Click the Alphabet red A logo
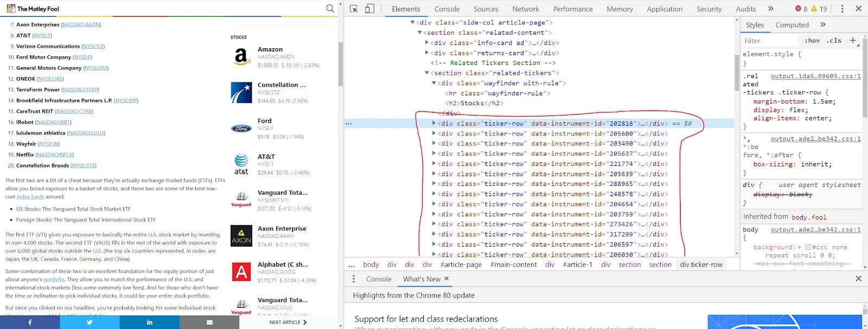This screenshot has width=868, height=329. (x=241, y=272)
